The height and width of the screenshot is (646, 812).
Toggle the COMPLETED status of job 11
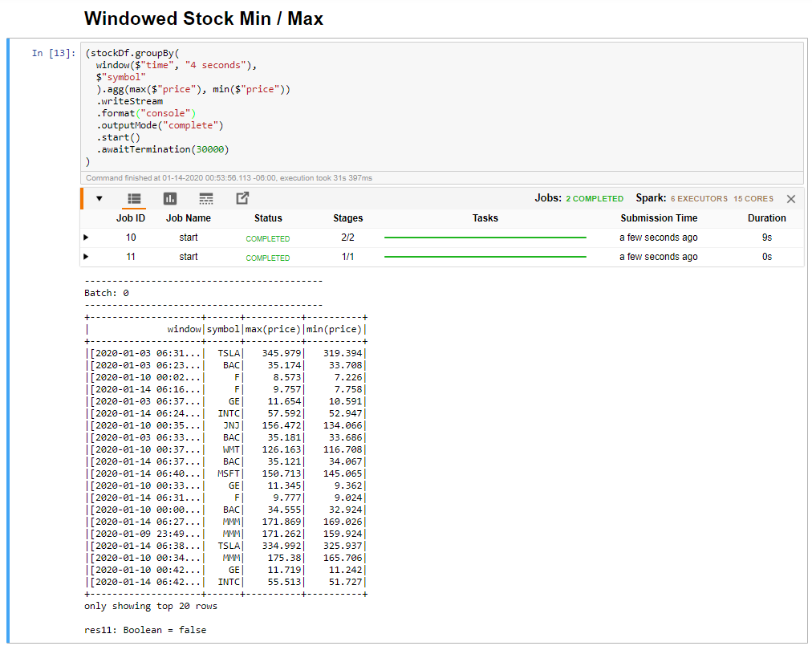coord(268,256)
